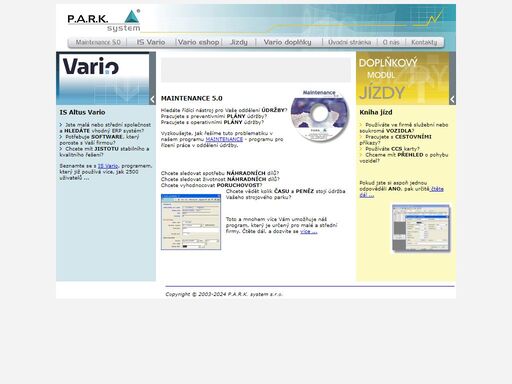This screenshot has width=512, height=384.
Task: Collapse arrow on the Jízdy banner
Action: click(452, 99)
